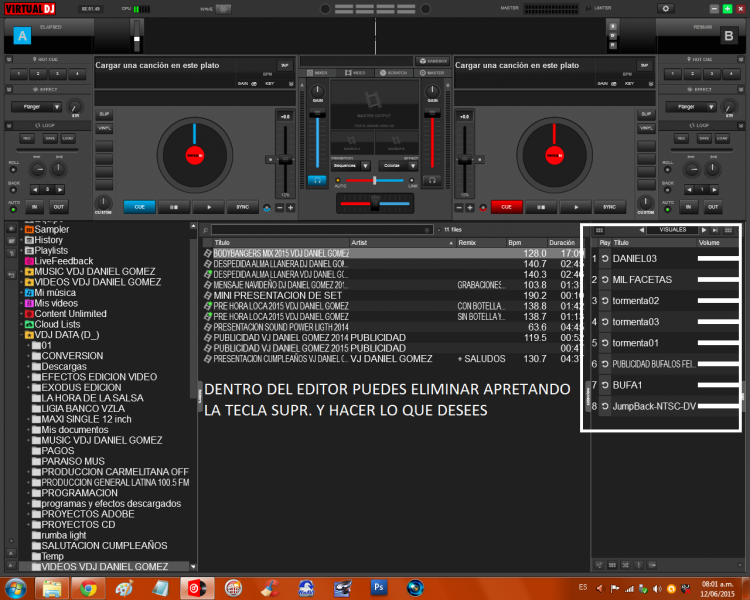Screen dimensions: 750x600
Task: Toggle the right deck headphone PFL button
Action: pos(432,180)
